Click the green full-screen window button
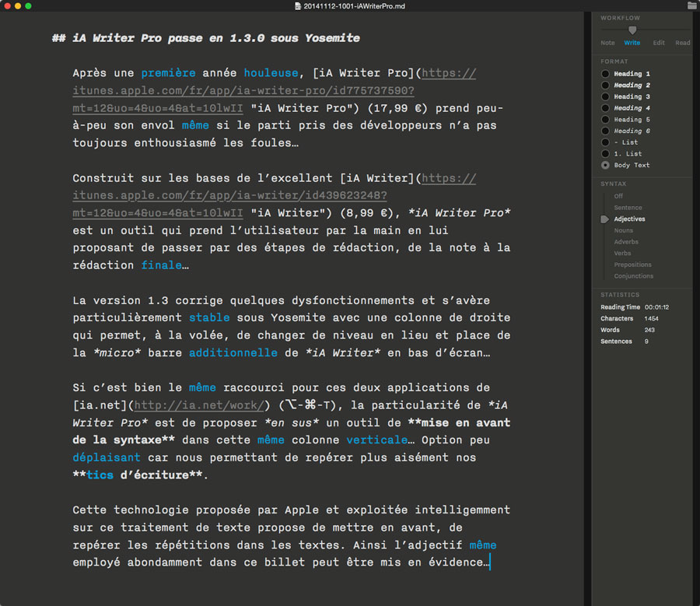Screen dimensions: 700x606 (28, 5)
